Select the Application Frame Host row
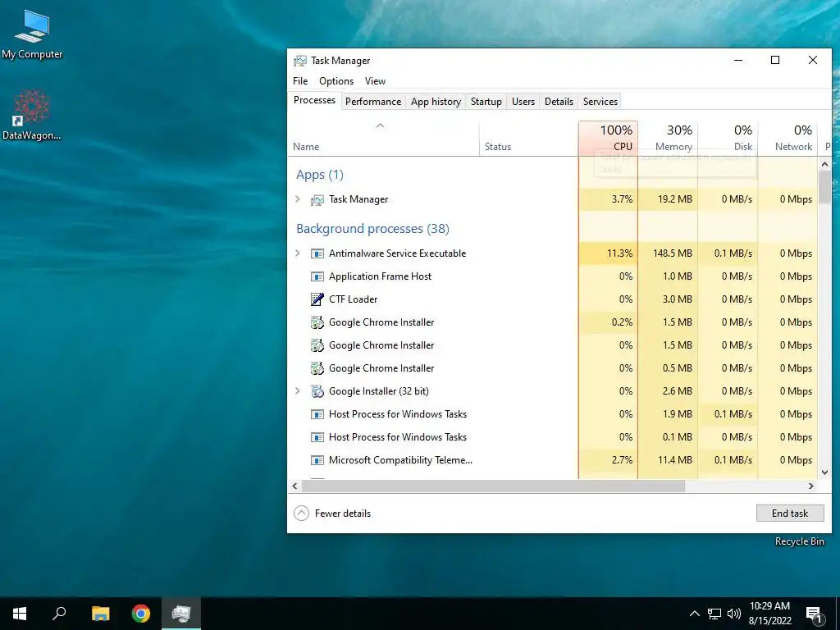The width and height of the screenshot is (840, 630). pyautogui.click(x=553, y=276)
